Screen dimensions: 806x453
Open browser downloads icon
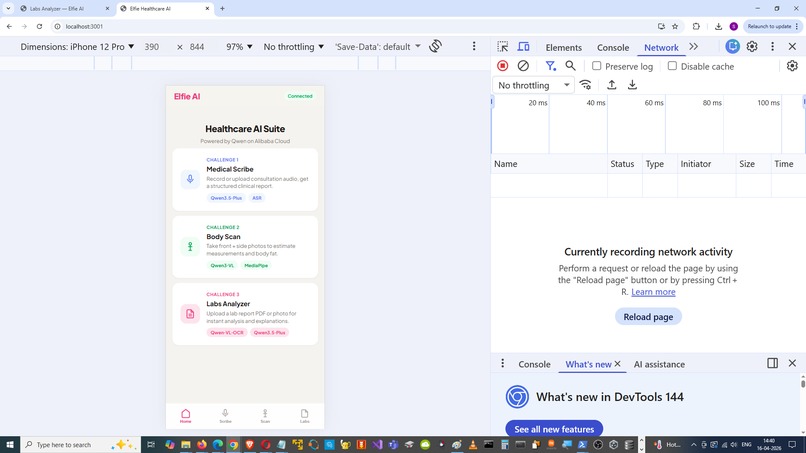tap(718, 26)
